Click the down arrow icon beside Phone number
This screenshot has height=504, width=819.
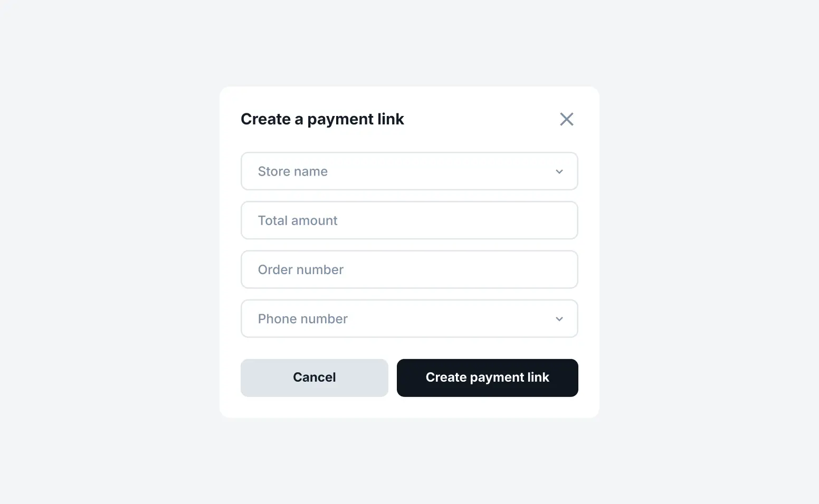tap(559, 319)
